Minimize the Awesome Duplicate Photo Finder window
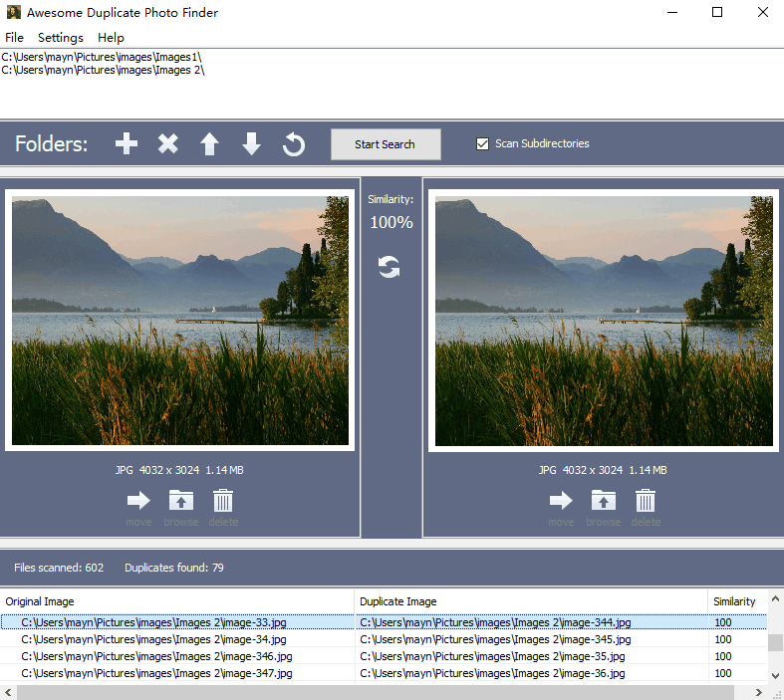 (x=672, y=12)
